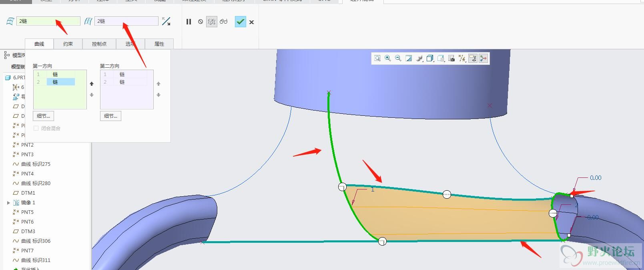The image size is (644, 270).
Task: Select chain row 1 in 第一方向 list
Action: [x=54, y=74]
